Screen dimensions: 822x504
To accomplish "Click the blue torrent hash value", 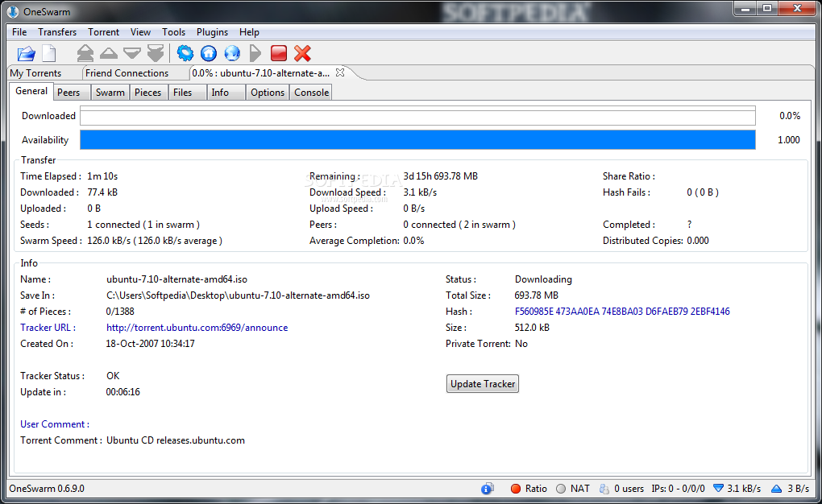I will pyautogui.click(x=622, y=312).
